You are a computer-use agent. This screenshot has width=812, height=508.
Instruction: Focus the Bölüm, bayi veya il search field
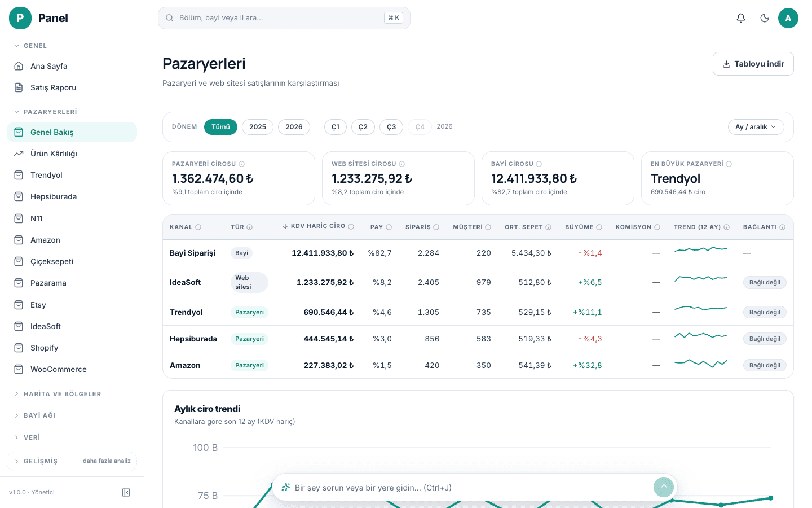pyautogui.click(x=284, y=18)
